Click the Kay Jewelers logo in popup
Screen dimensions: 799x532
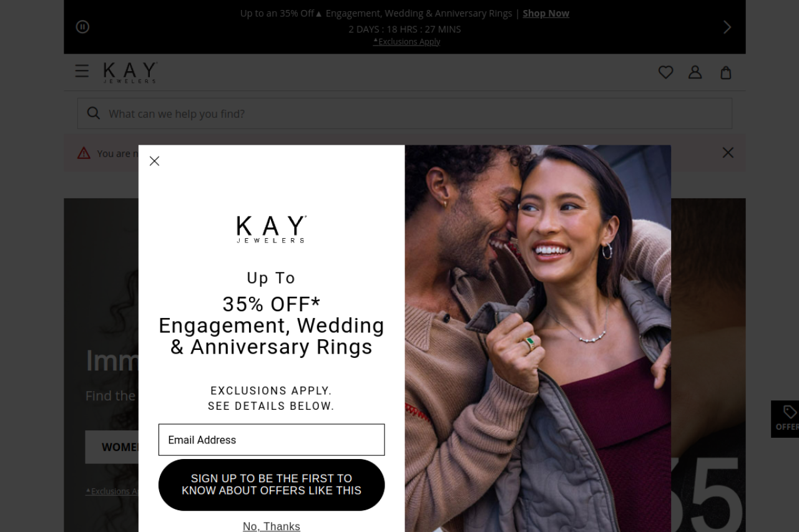(272, 229)
